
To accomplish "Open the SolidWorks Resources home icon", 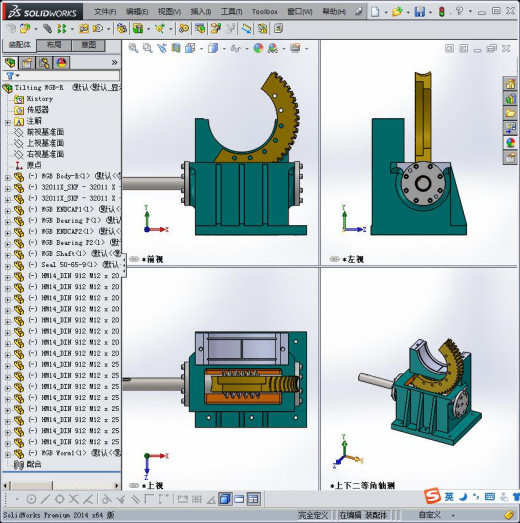I will [x=510, y=84].
